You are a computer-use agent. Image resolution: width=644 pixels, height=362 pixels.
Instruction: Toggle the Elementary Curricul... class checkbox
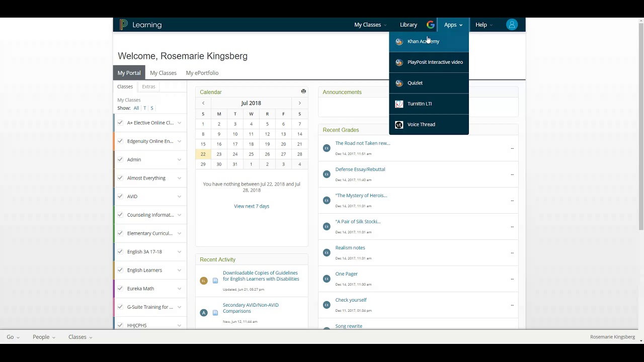(x=120, y=233)
